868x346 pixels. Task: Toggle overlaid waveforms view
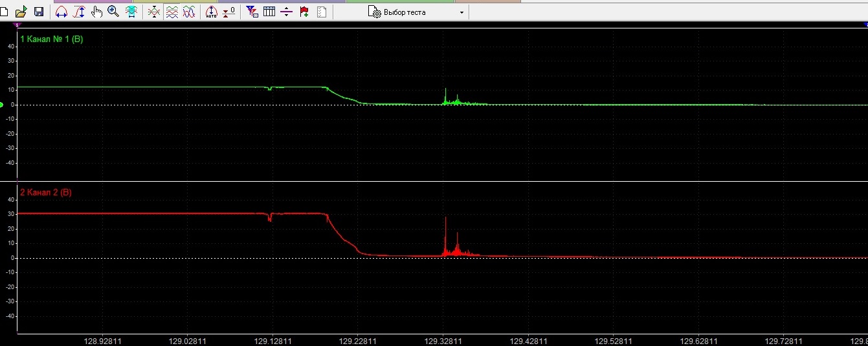click(188, 12)
